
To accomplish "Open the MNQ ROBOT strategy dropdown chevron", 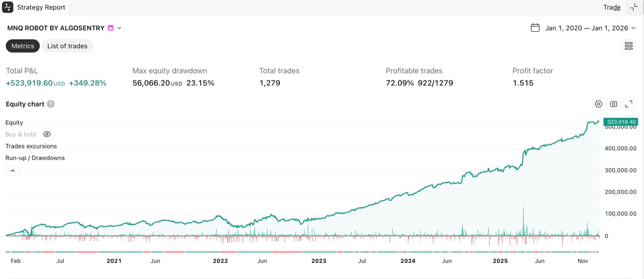I will tap(119, 28).
